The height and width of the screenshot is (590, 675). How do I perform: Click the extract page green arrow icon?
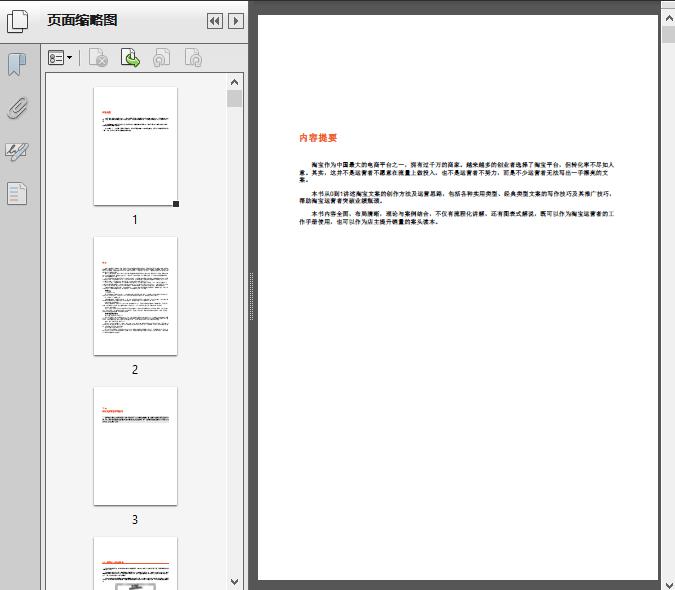point(130,58)
